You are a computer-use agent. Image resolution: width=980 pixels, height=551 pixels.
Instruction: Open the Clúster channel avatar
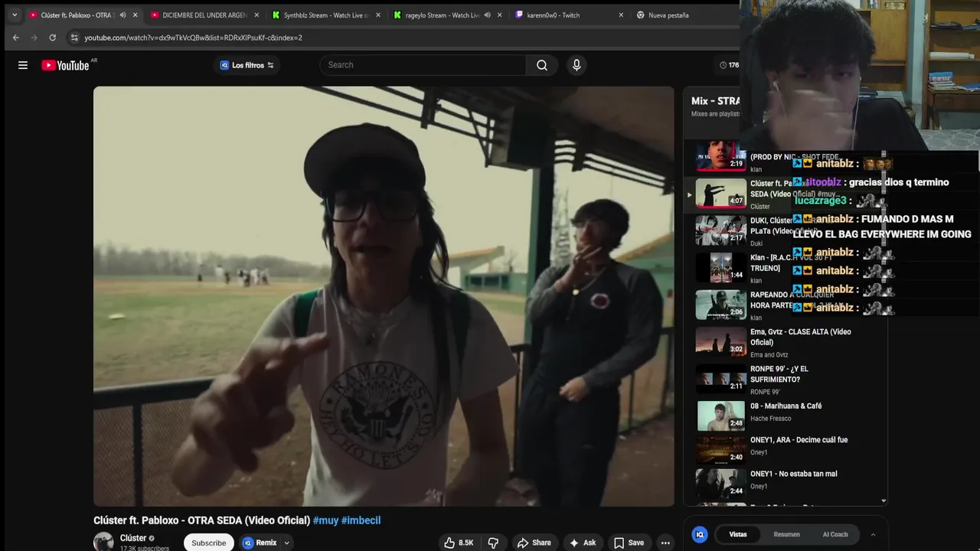point(103,542)
